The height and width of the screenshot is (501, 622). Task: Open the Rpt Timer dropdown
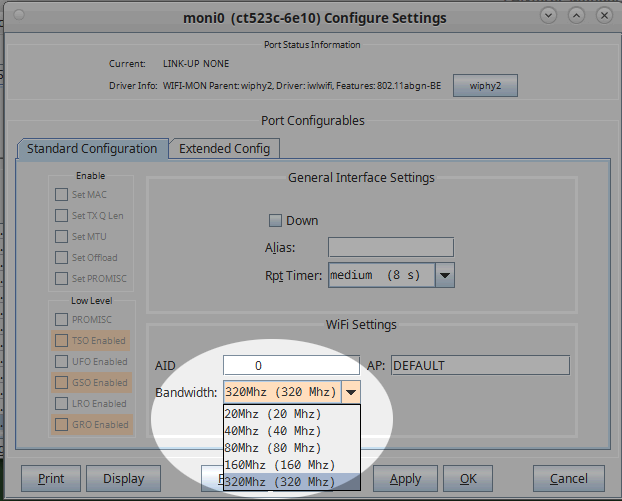point(445,275)
